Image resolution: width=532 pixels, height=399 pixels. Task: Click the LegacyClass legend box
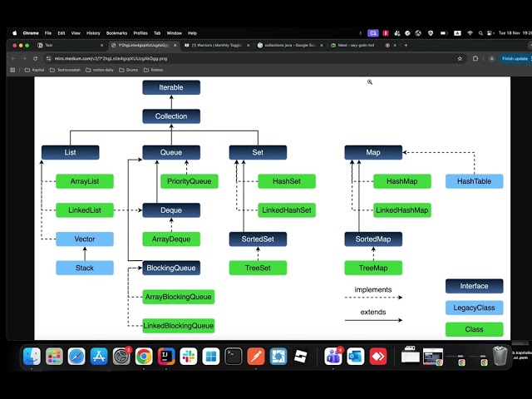pos(475,308)
